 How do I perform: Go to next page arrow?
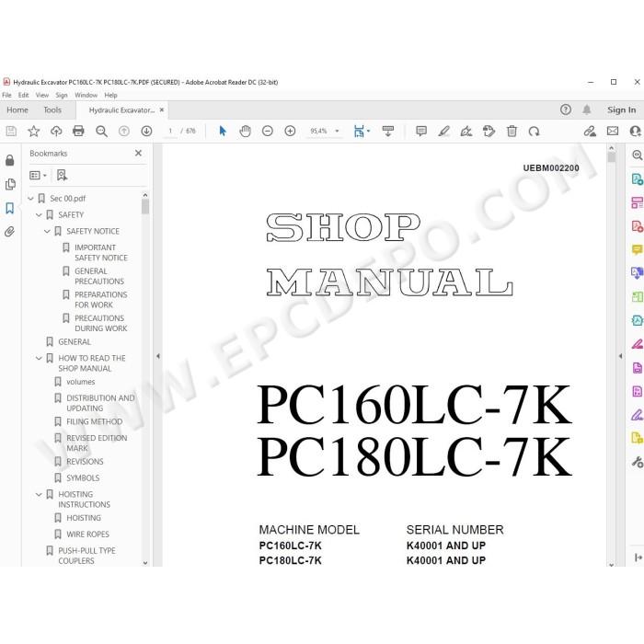point(146,131)
